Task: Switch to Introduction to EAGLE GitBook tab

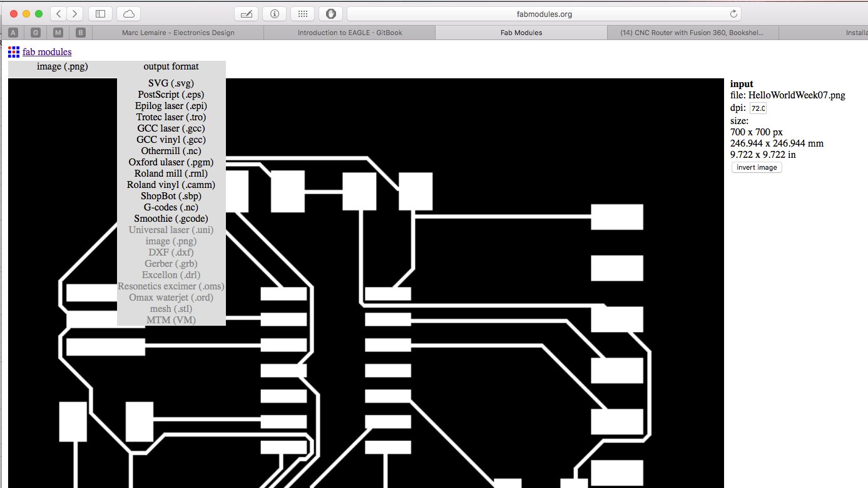Action: (349, 33)
